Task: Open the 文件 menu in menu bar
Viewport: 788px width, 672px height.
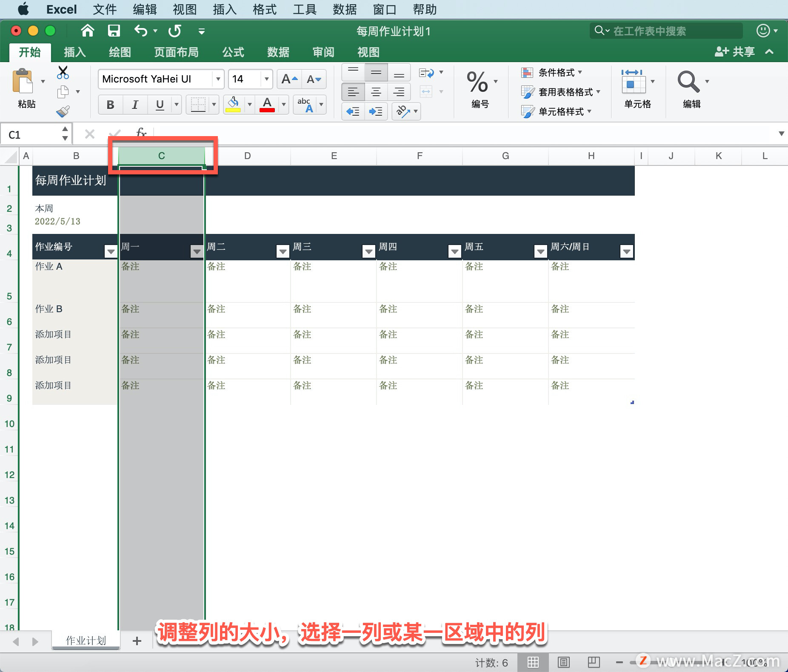Action: 105,9
